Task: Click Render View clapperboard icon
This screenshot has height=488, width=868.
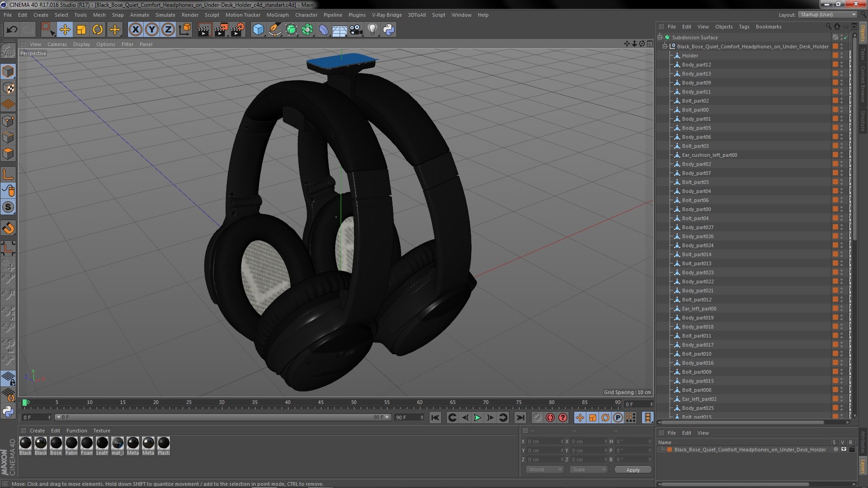Action: point(204,30)
